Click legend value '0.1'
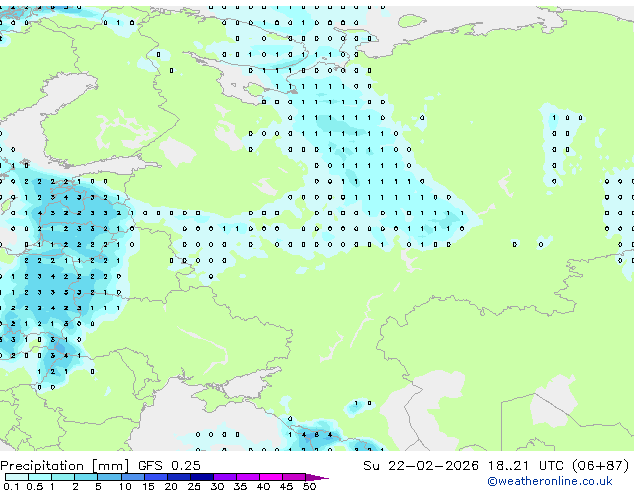 pyautogui.click(x=11, y=486)
